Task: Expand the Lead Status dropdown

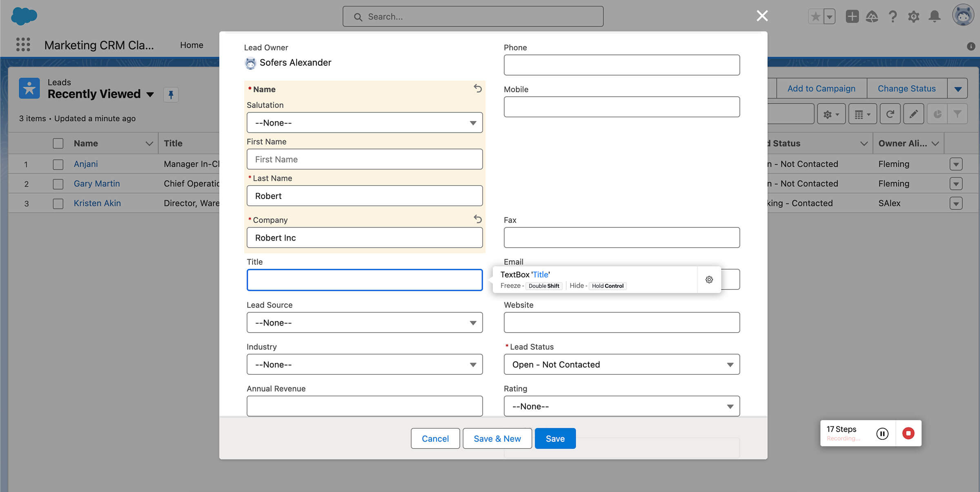Action: 621,365
